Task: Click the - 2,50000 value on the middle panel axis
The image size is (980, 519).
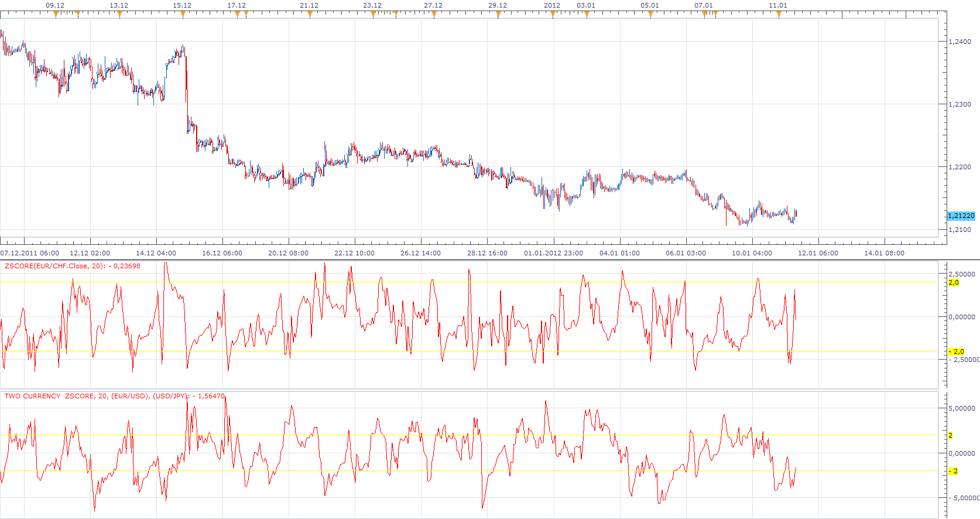Action: [963, 360]
